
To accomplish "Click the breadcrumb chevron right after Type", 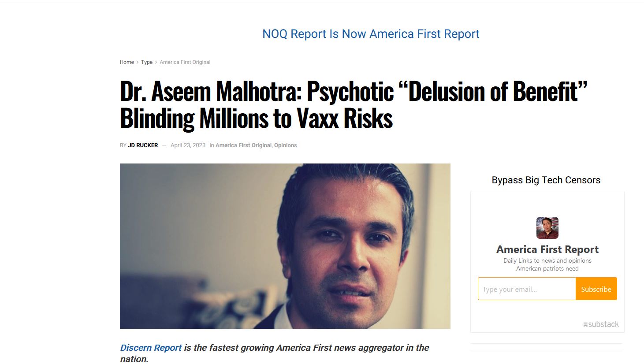I will click(156, 62).
